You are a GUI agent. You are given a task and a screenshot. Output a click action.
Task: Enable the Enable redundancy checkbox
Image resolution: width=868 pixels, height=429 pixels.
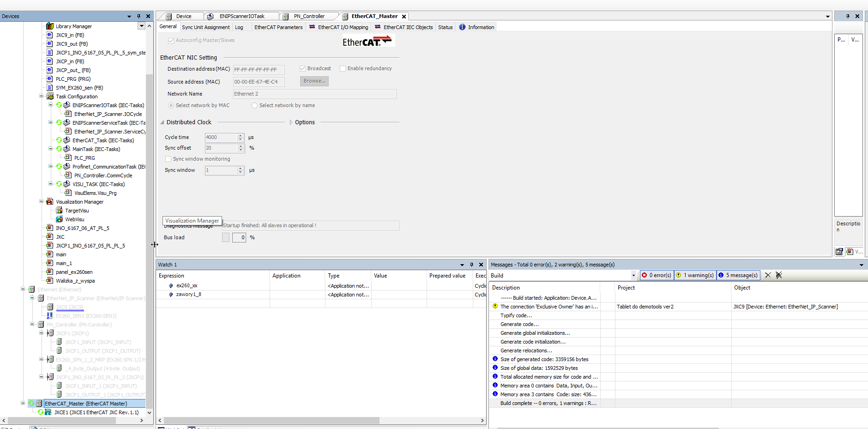coord(343,68)
